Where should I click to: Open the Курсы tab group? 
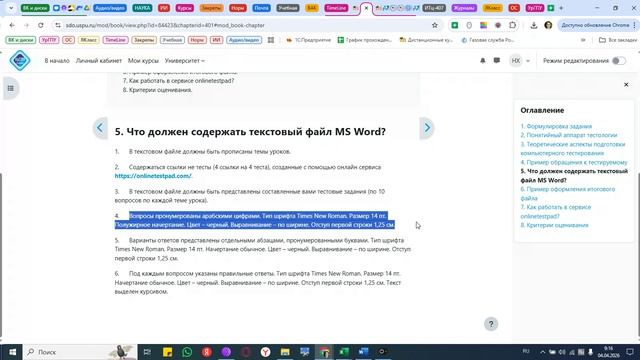[184, 8]
